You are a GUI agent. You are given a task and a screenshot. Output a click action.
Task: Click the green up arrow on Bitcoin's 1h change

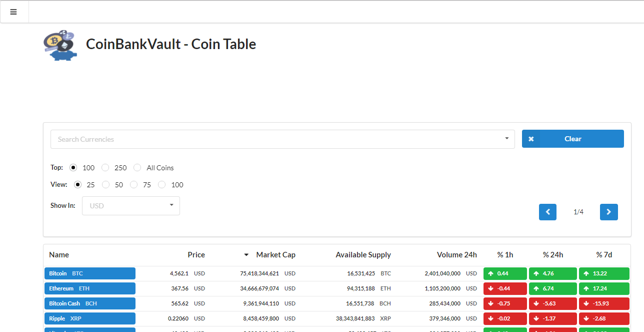491,273
